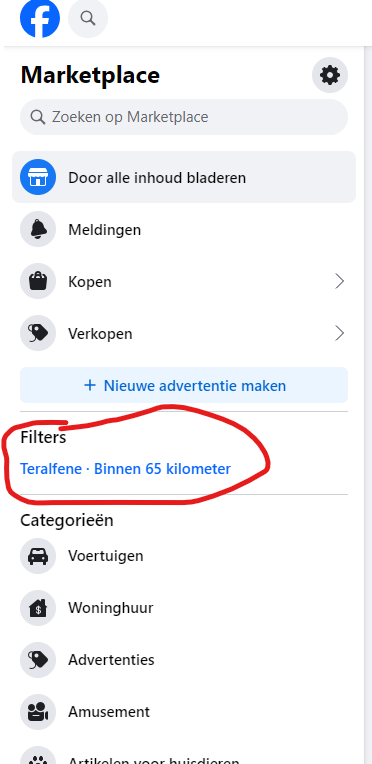
Task: Open the Meldingen menu item
Action: [x=184, y=229]
